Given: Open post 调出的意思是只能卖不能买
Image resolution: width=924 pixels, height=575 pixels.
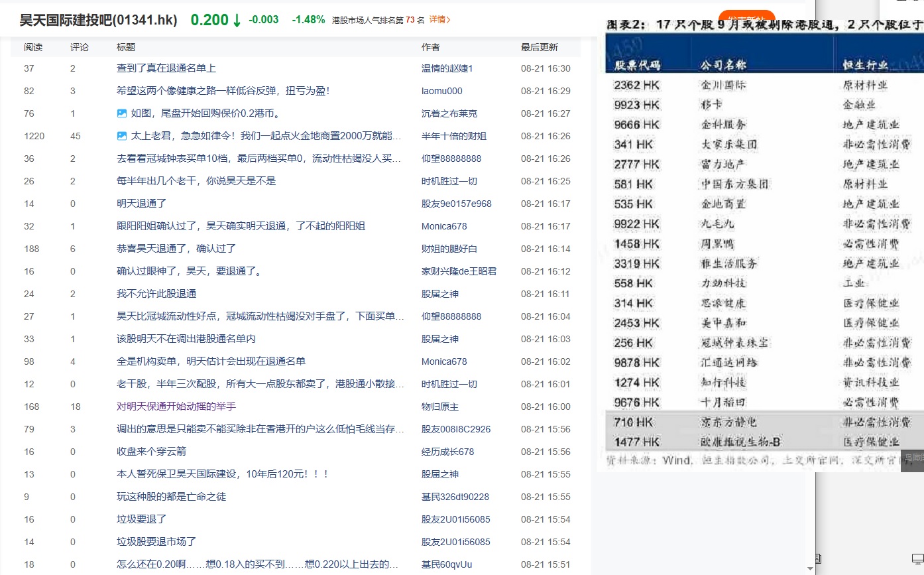Looking at the screenshot, I should point(260,429).
